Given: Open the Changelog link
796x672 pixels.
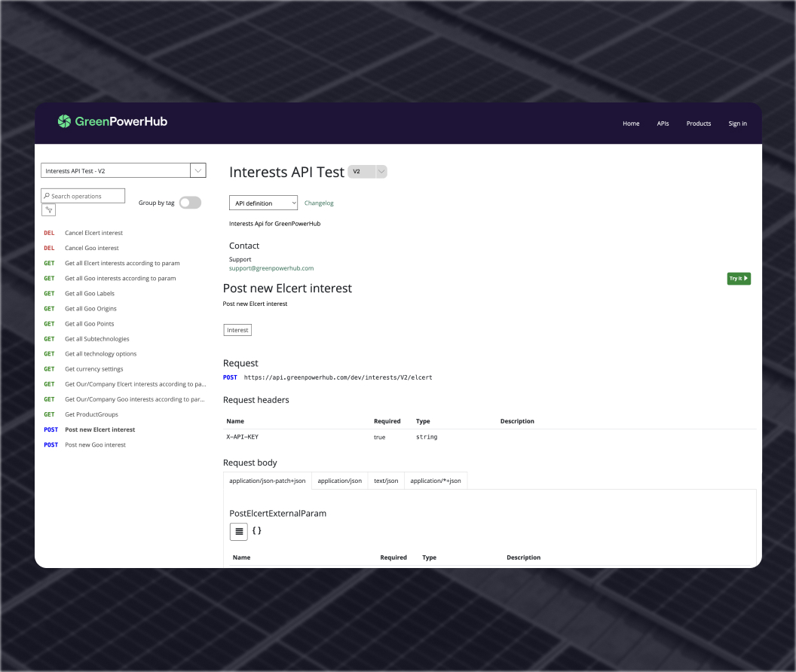Looking at the screenshot, I should pyautogui.click(x=319, y=203).
